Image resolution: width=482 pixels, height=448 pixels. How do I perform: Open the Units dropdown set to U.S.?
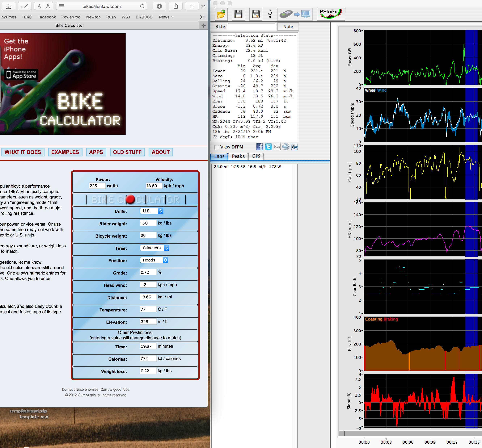[152, 211]
